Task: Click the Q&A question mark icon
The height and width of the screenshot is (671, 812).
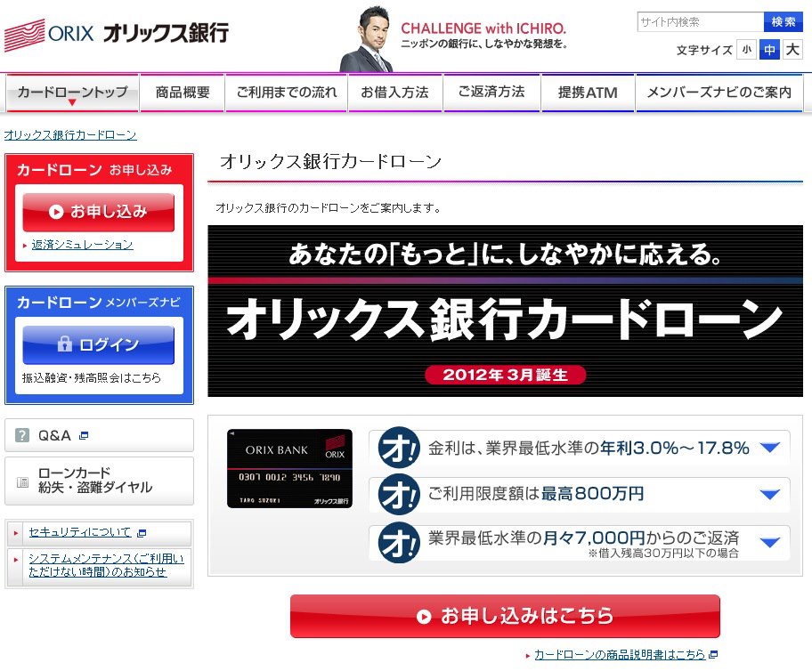Action: point(22,435)
